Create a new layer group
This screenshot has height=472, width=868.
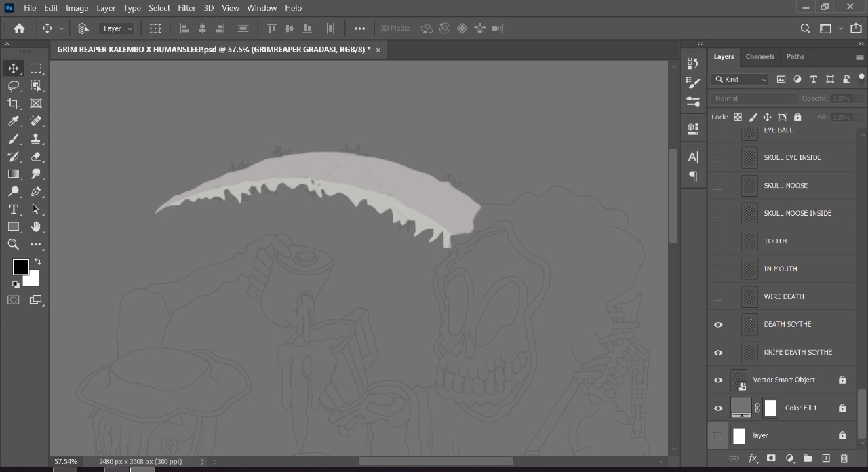click(808, 458)
